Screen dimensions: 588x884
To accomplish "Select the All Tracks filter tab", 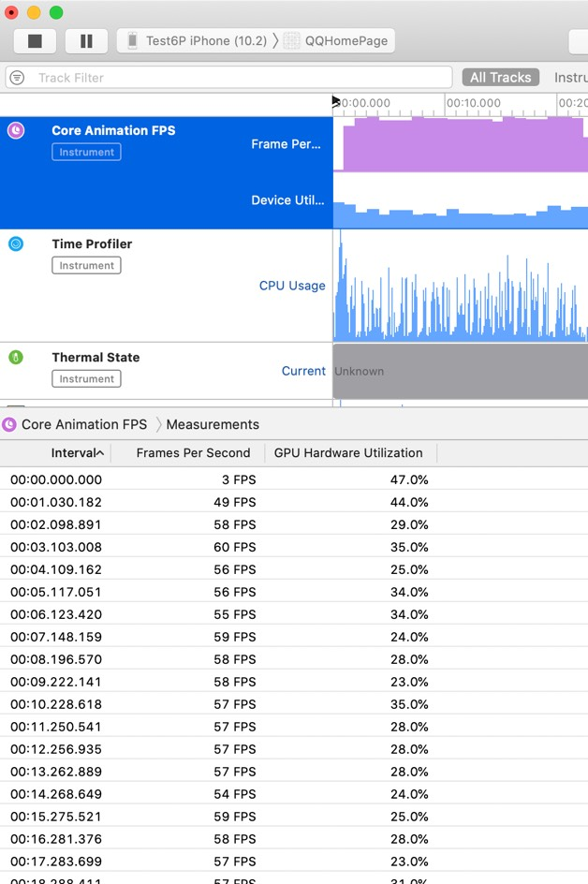I will [501, 77].
